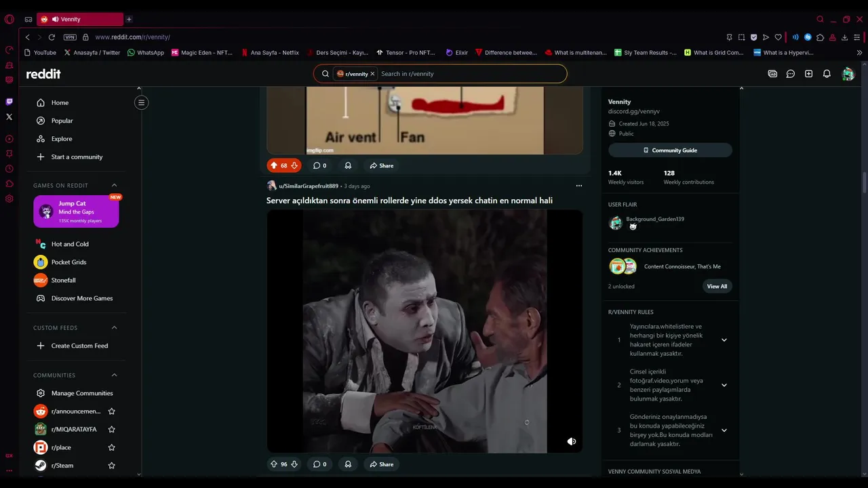
Task: Open YouTube bookmark
Action: tap(40, 52)
